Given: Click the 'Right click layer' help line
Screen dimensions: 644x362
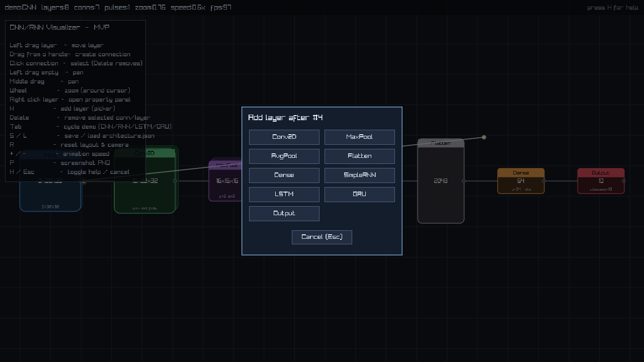Looking at the screenshot, I should pyautogui.click(x=70, y=100).
